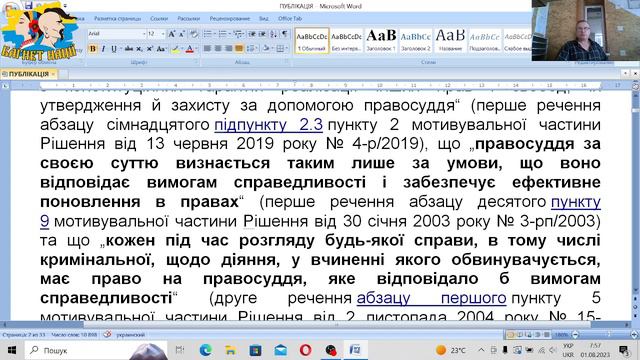Open the multilevel list button
This screenshot has height=360, width=640.
pos(238,34)
